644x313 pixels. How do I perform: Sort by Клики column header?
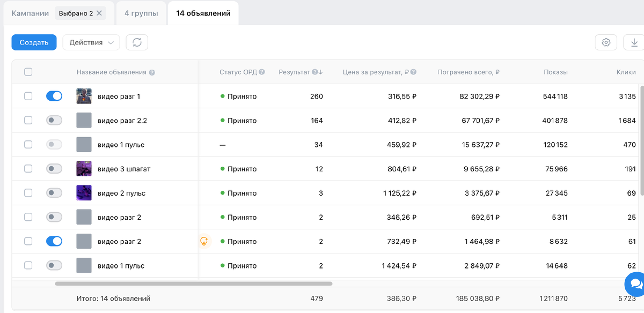[626, 72]
